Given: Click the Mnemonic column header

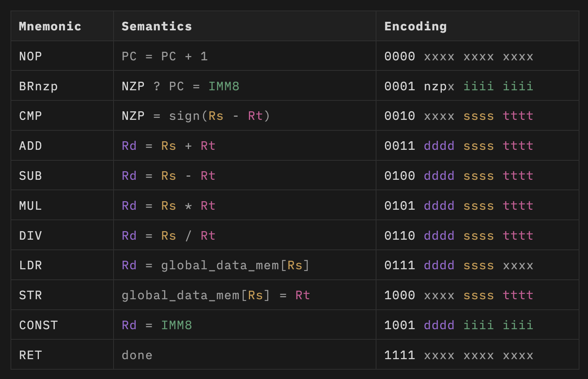Looking at the screenshot, I should [50, 26].
